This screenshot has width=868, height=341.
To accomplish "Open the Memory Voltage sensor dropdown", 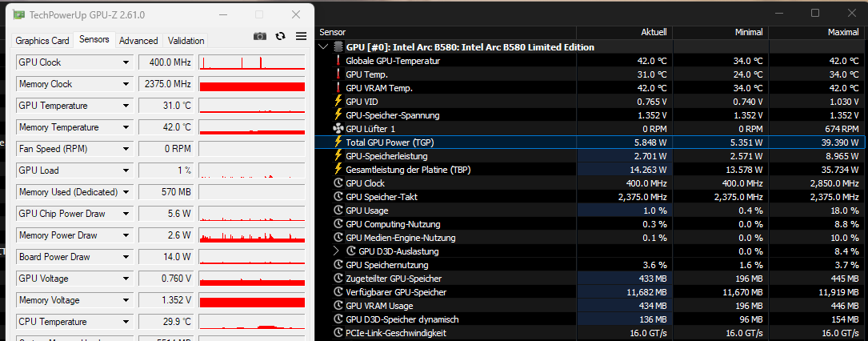I will click(x=126, y=300).
